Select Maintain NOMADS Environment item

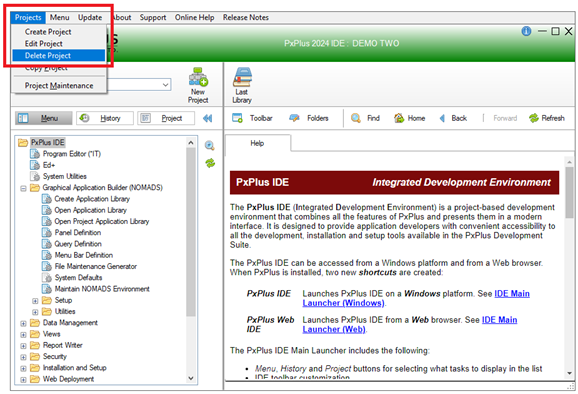[102, 289]
